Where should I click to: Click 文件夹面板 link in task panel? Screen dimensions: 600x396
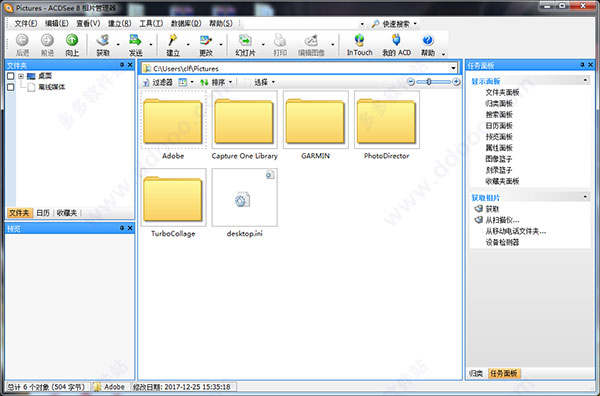pyautogui.click(x=502, y=92)
